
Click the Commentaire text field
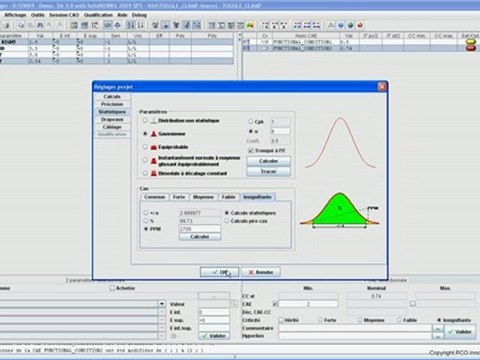coord(355,328)
